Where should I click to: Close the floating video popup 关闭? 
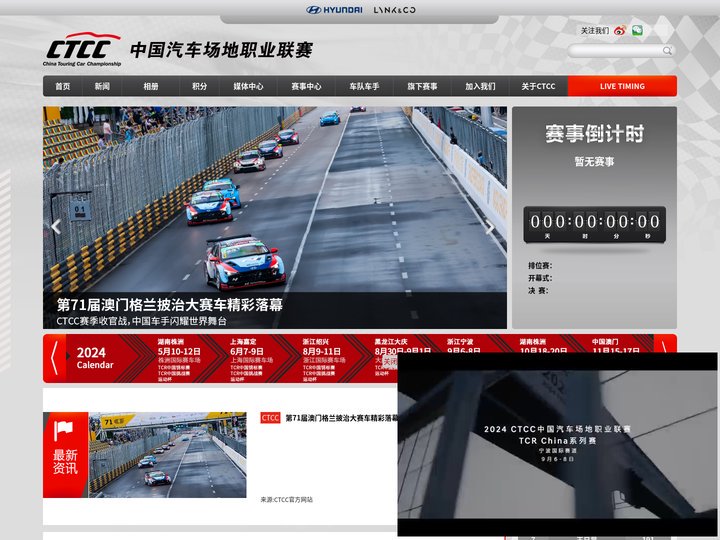point(389,362)
